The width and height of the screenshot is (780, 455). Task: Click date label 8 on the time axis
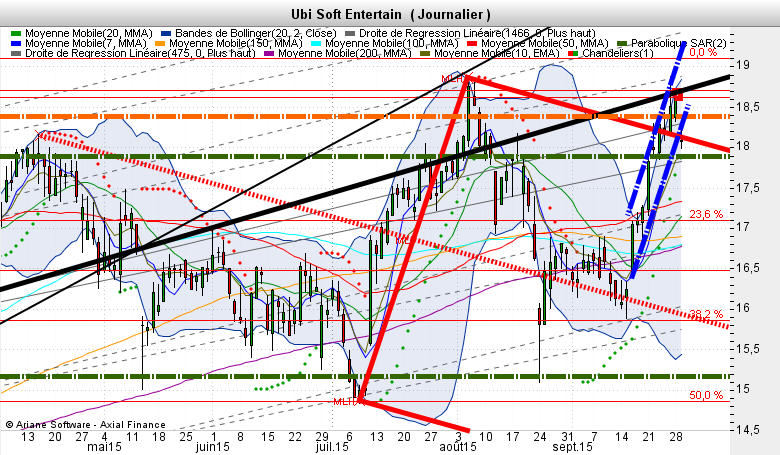(240, 437)
